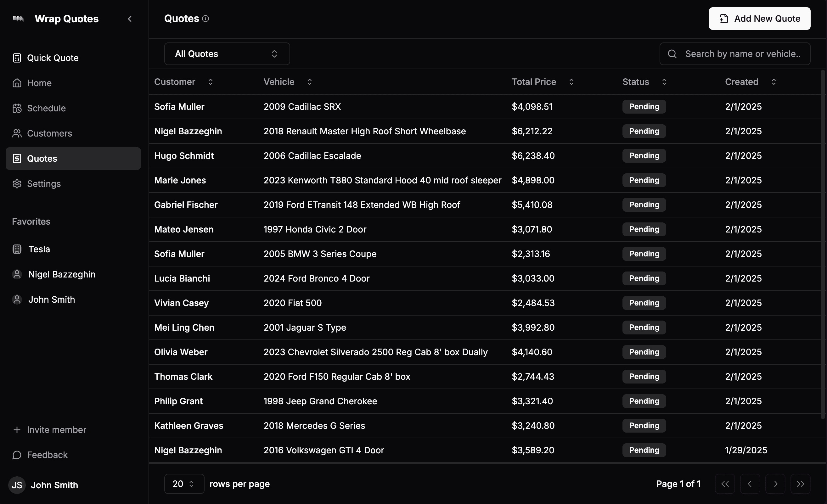
Task: Sort by Status column
Action: 644,81
